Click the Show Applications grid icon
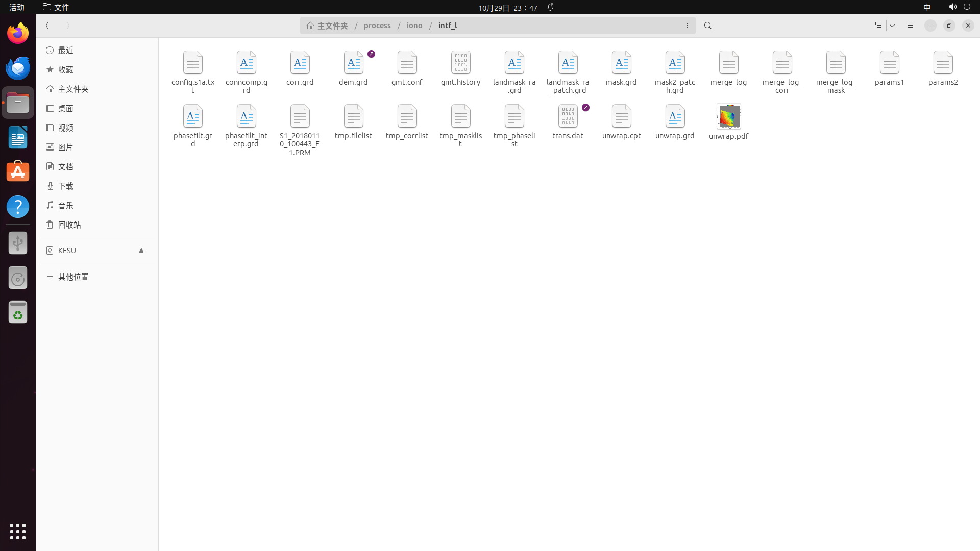980x551 pixels. click(18, 531)
